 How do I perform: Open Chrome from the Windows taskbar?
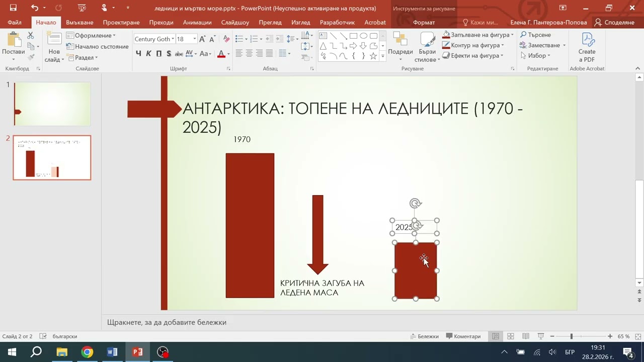pos(87,352)
